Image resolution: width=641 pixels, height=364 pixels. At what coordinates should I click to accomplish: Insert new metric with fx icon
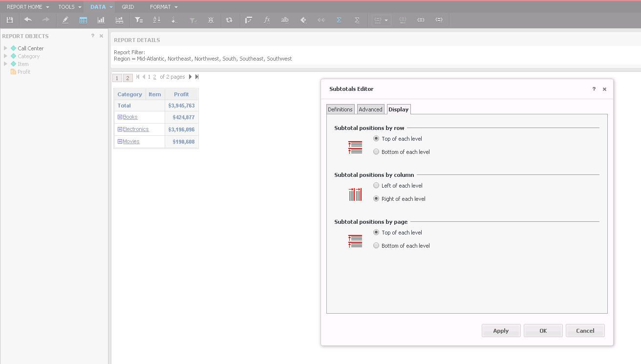pos(267,20)
